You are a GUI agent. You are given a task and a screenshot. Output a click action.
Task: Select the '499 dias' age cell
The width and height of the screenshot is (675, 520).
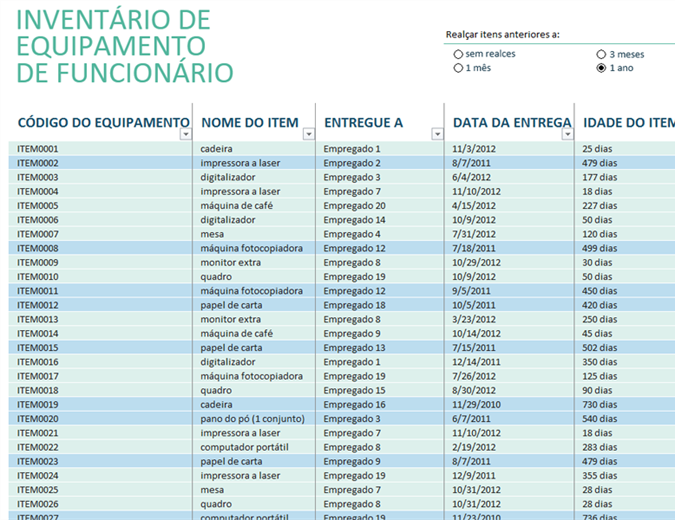pos(600,248)
